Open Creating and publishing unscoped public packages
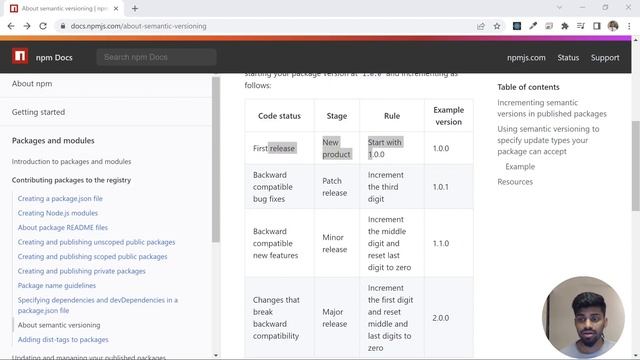This screenshot has height=360, width=640. (x=96, y=242)
